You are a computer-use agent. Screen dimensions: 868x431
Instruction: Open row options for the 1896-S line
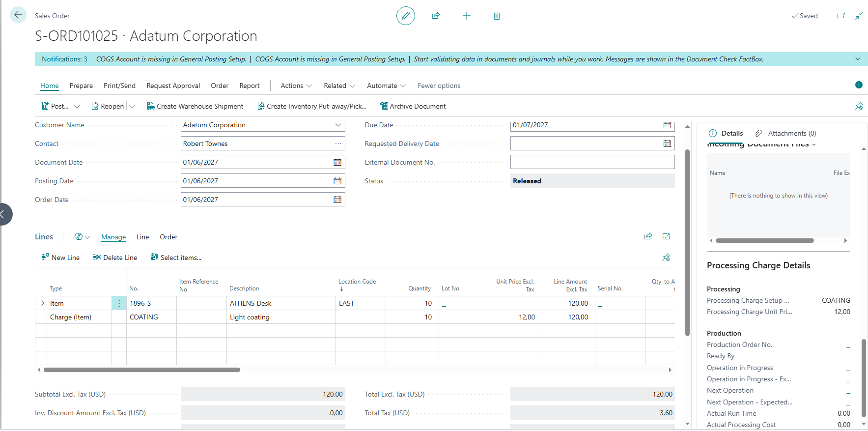pyautogui.click(x=119, y=304)
